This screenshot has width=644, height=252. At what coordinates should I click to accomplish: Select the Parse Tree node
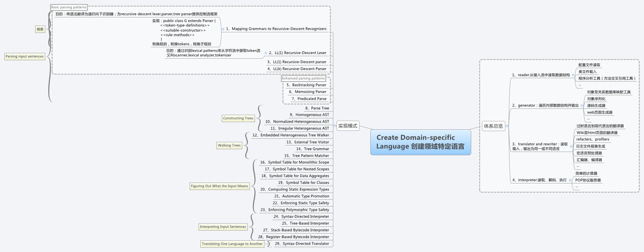[317, 108]
